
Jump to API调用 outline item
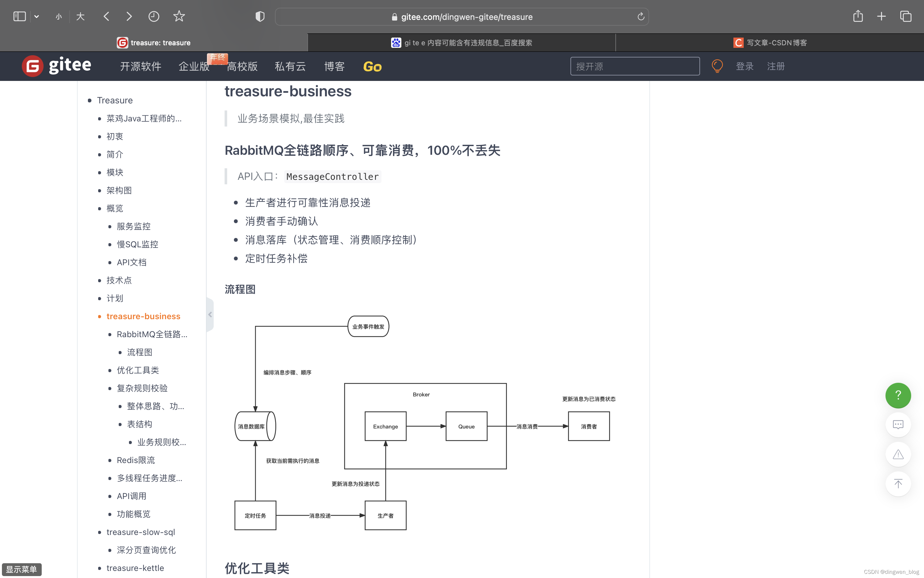[132, 496]
